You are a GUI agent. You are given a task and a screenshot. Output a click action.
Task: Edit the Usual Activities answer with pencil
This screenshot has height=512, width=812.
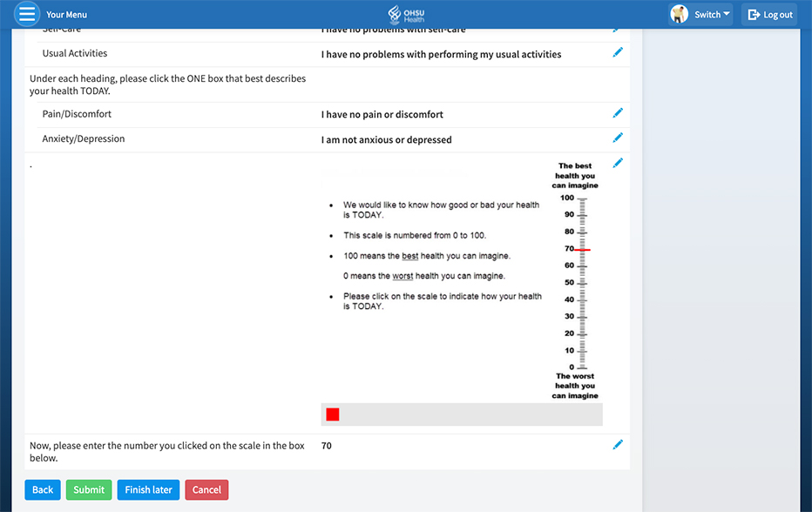pyautogui.click(x=618, y=53)
